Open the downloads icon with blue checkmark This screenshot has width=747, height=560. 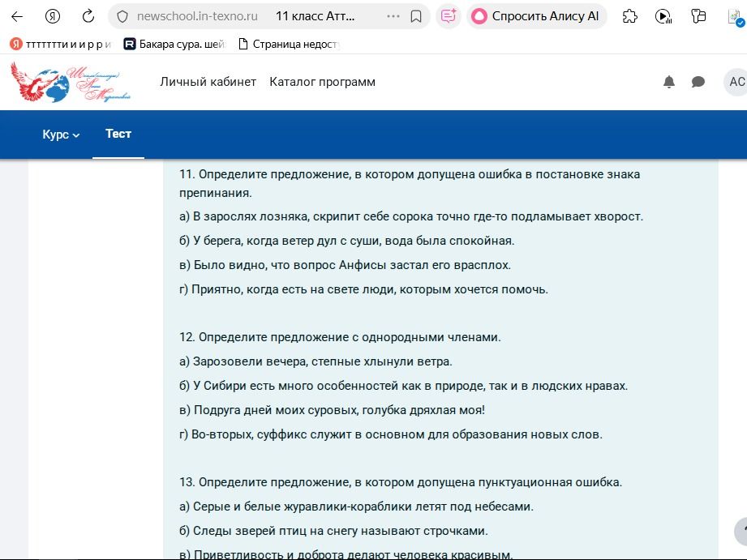(x=736, y=18)
